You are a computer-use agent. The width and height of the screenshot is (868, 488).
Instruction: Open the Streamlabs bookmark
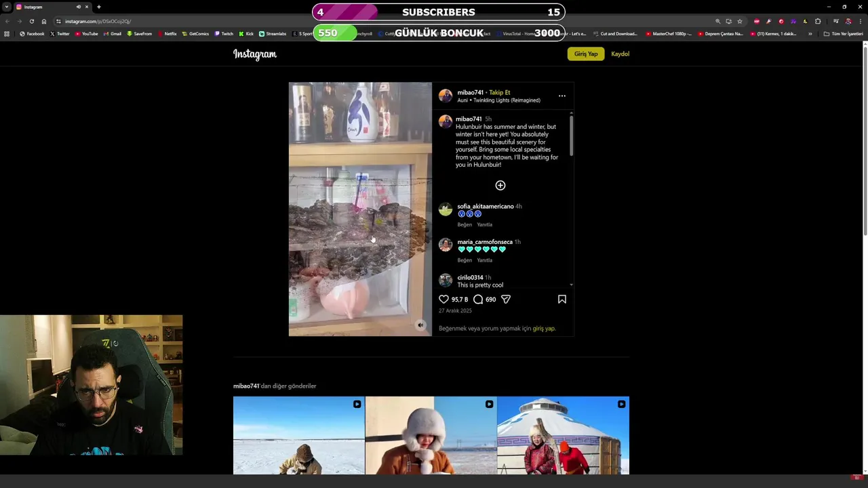273,33
